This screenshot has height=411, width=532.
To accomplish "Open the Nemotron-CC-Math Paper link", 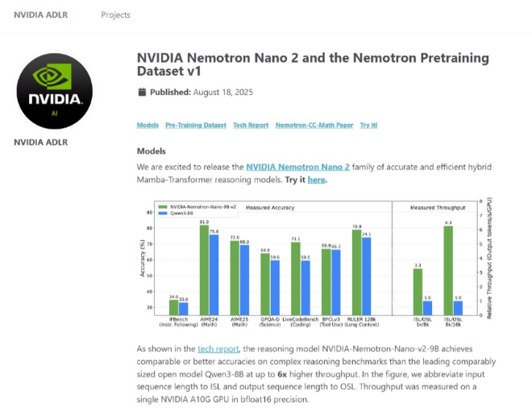I will [x=314, y=125].
